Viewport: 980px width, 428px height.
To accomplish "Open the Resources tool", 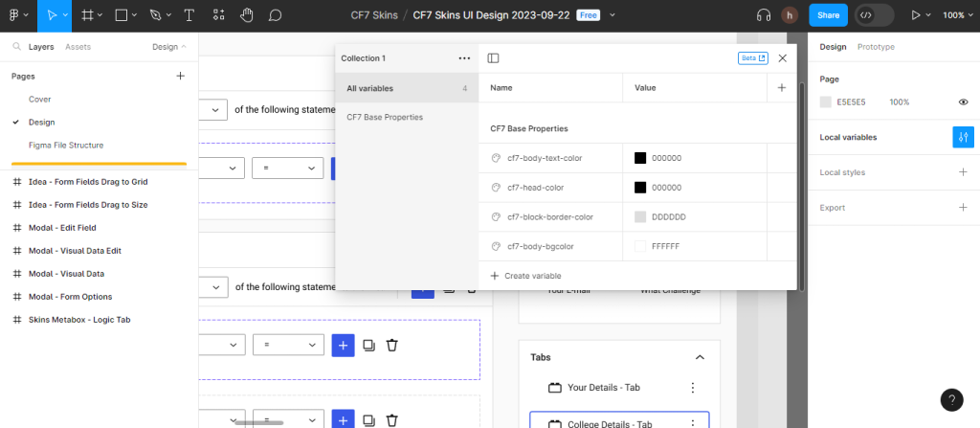I will click(x=218, y=15).
